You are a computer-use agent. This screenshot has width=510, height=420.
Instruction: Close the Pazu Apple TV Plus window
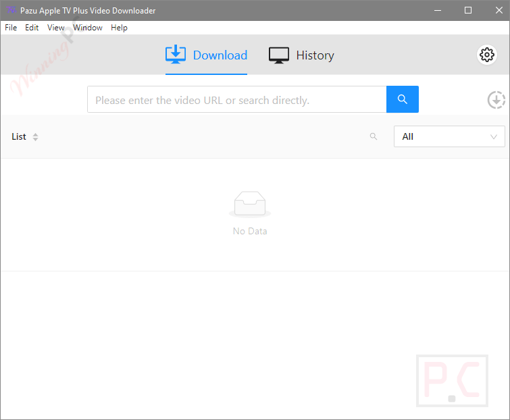(x=499, y=10)
